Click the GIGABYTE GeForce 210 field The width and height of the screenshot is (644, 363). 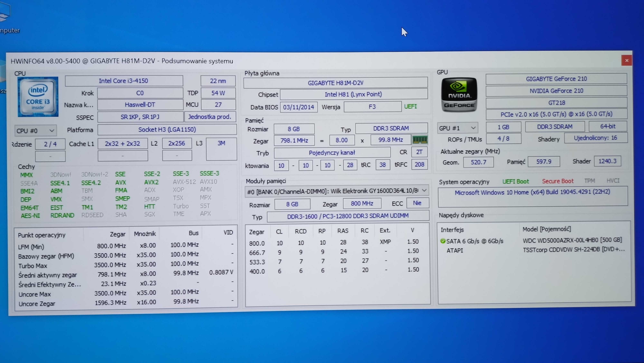(x=556, y=79)
